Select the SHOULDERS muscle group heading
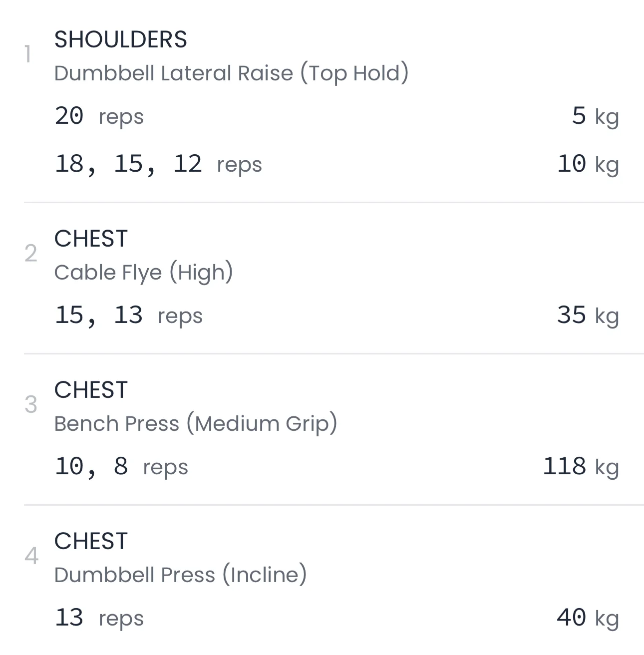Screen dimensions: 644x655 coord(120,39)
